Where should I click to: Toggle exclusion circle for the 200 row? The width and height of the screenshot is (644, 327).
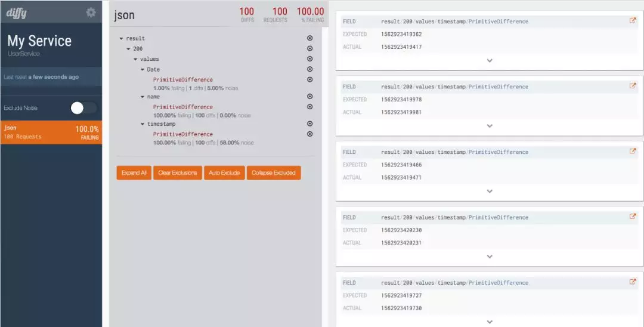click(310, 48)
